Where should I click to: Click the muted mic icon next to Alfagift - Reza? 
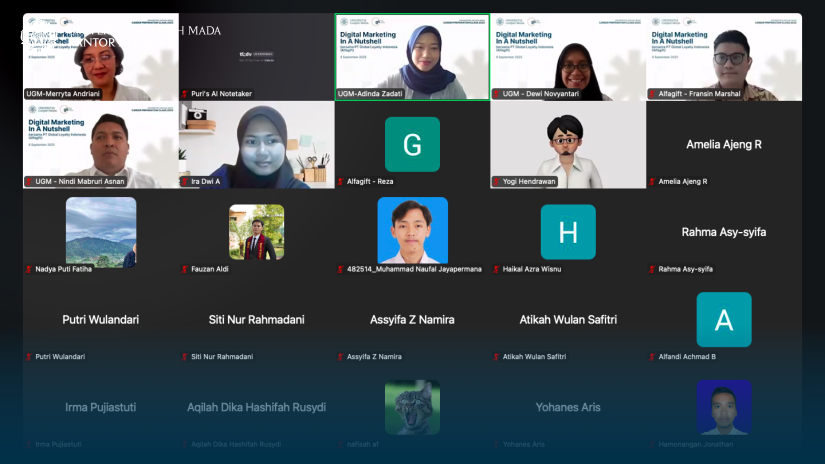341,182
